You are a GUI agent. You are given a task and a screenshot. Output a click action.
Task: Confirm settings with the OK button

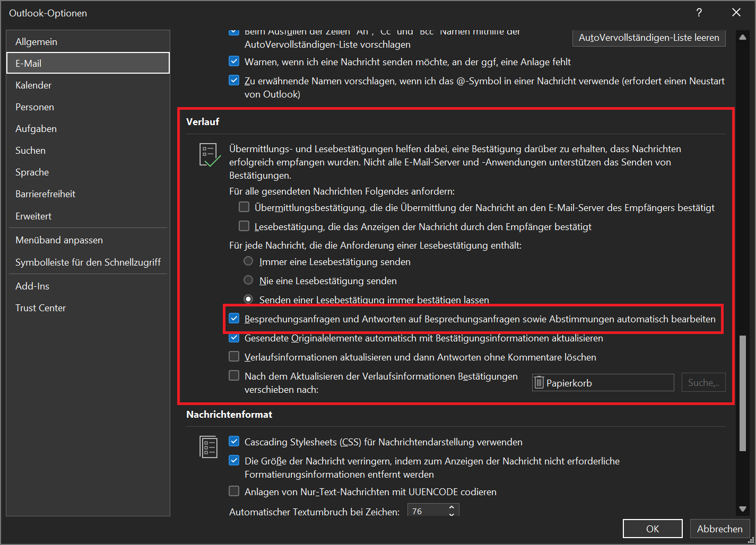point(653,529)
